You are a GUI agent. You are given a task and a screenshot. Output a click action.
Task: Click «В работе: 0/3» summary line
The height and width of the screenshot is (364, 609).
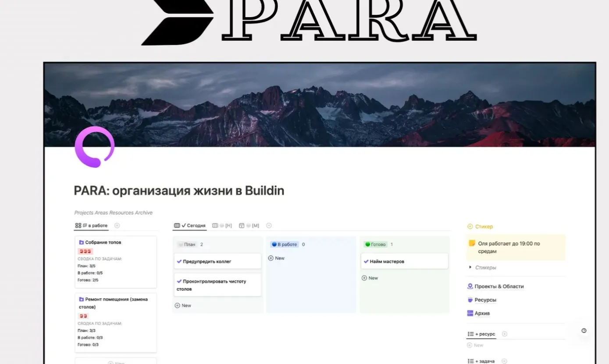(x=90, y=337)
